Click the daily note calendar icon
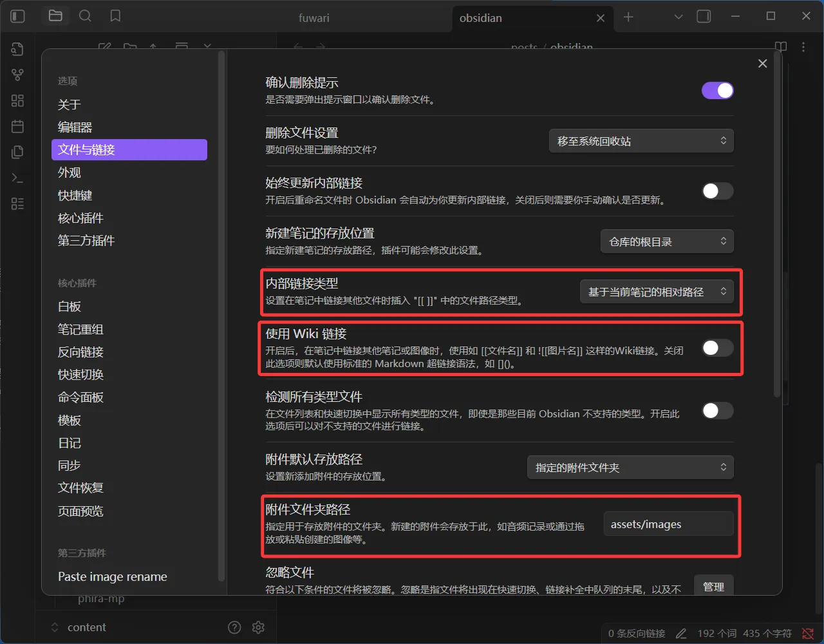Screen dimensions: 824x644 click(x=17, y=126)
